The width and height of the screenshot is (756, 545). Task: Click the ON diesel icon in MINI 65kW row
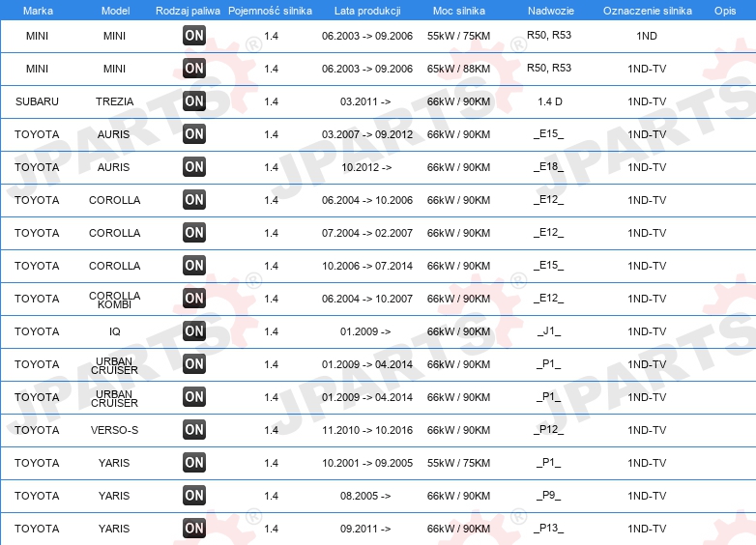click(194, 68)
